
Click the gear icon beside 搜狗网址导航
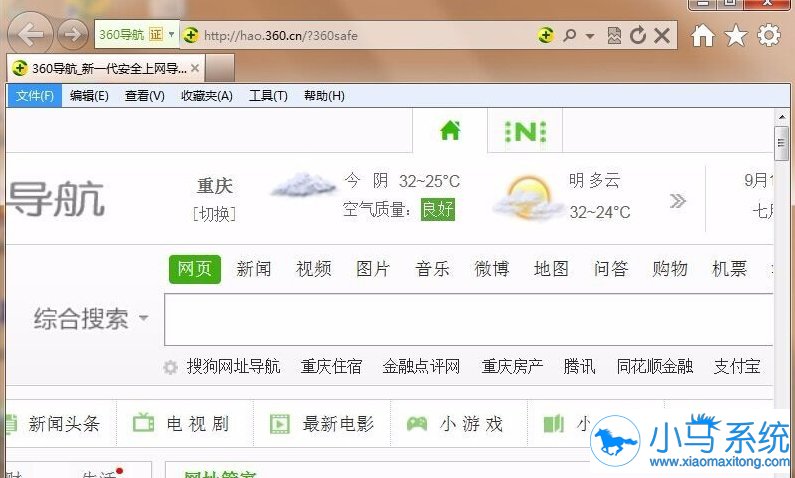click(x=170, y=367)
